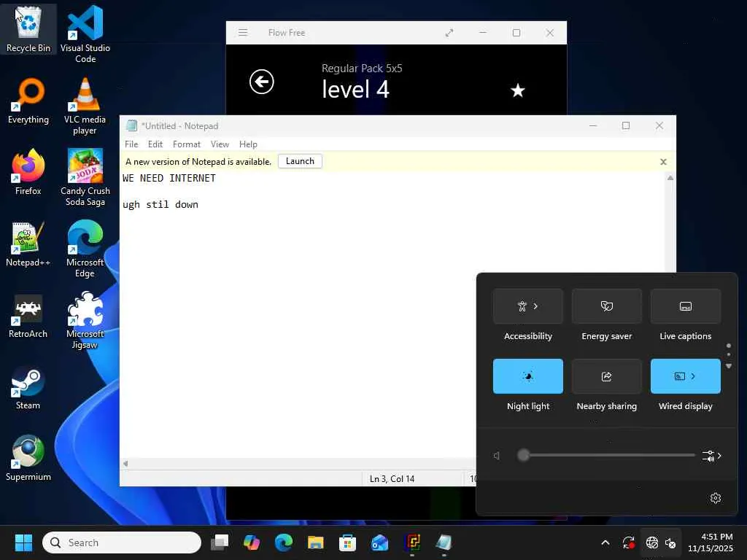Viewport: 747px width, 560px height.
Task: Toggle the Energy saver quick setting
Action: [x=606, y=306]
